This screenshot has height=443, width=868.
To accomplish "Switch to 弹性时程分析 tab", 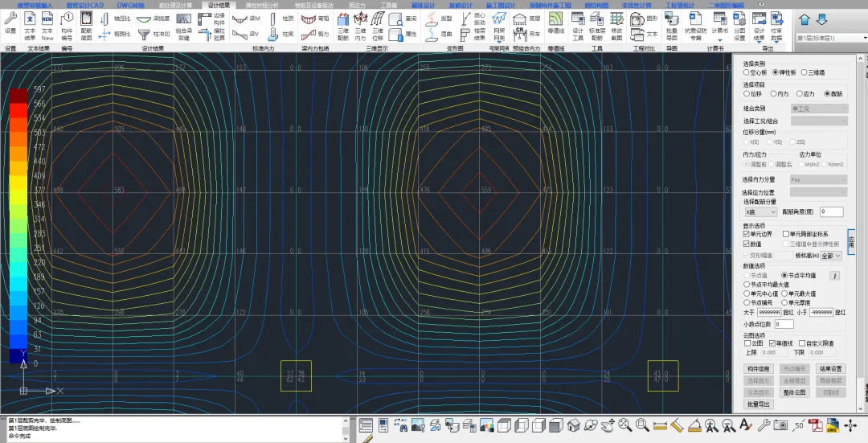I will coord(262,5).
